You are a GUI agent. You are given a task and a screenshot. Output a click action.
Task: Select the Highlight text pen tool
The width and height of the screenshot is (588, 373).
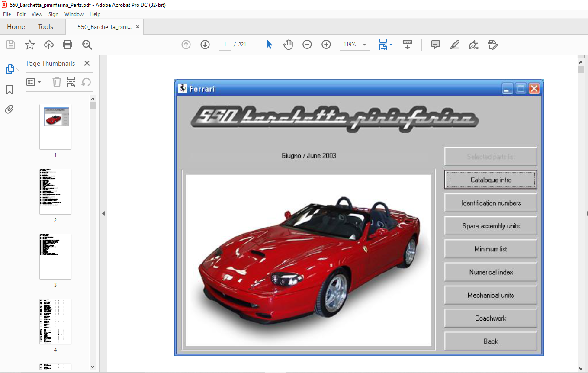454,45
